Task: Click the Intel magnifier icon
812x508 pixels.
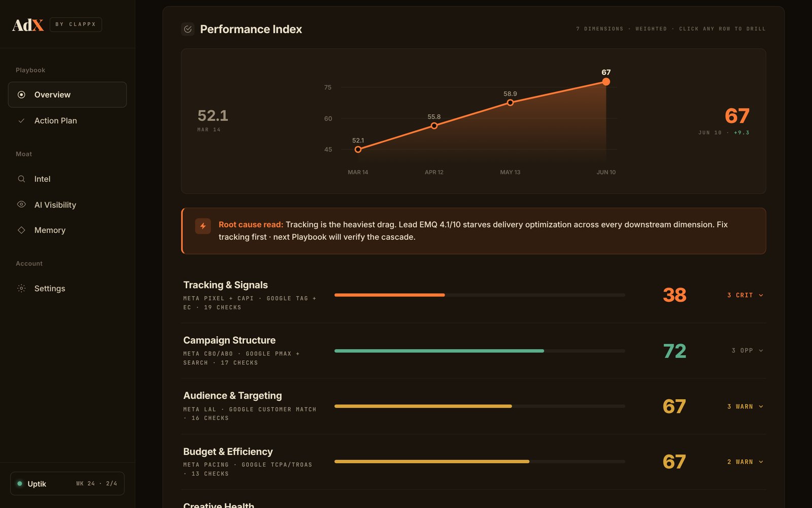Action: (x=21, y=179)
